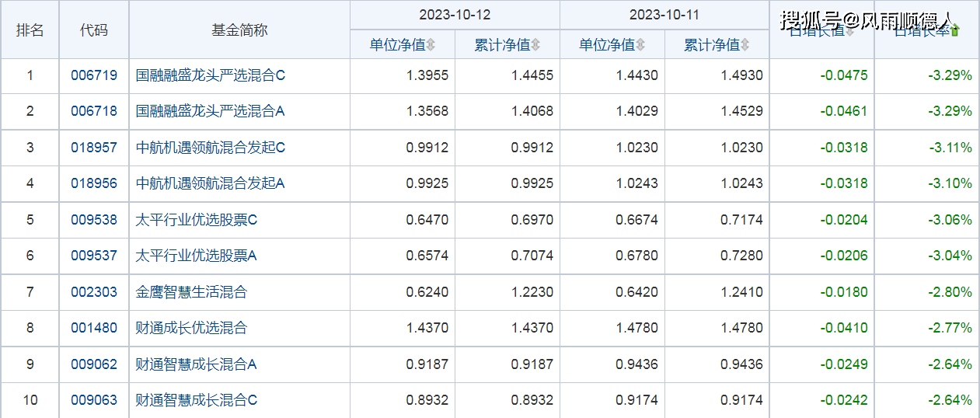Click the 排名 column header
This screenshot has height=418, width=980.
click(x=30, y=30)
